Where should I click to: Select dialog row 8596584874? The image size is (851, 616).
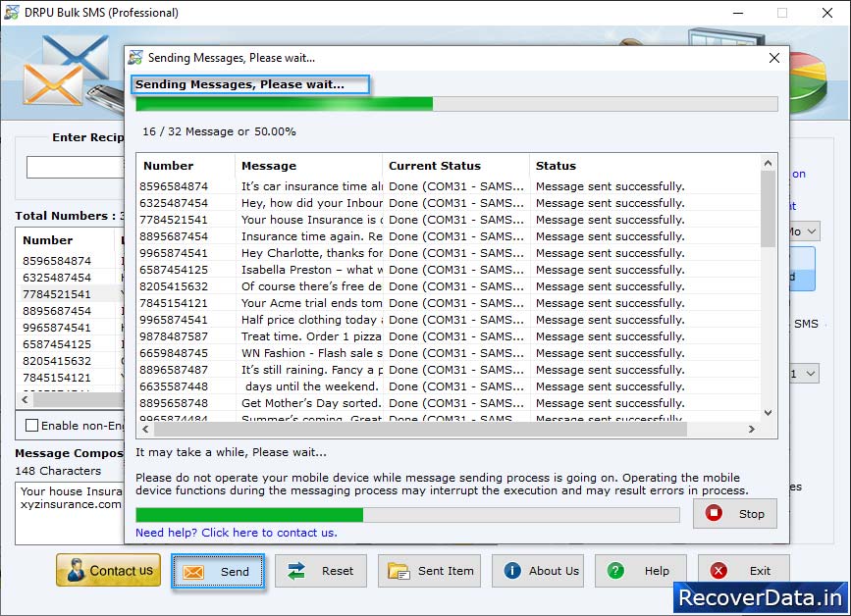coord(449,186)
